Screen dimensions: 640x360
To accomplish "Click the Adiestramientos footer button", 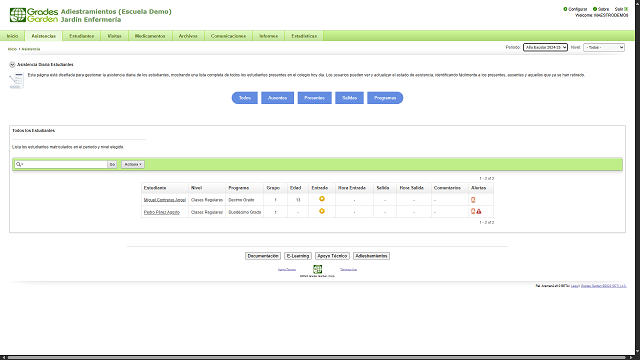I will point(371,256).
